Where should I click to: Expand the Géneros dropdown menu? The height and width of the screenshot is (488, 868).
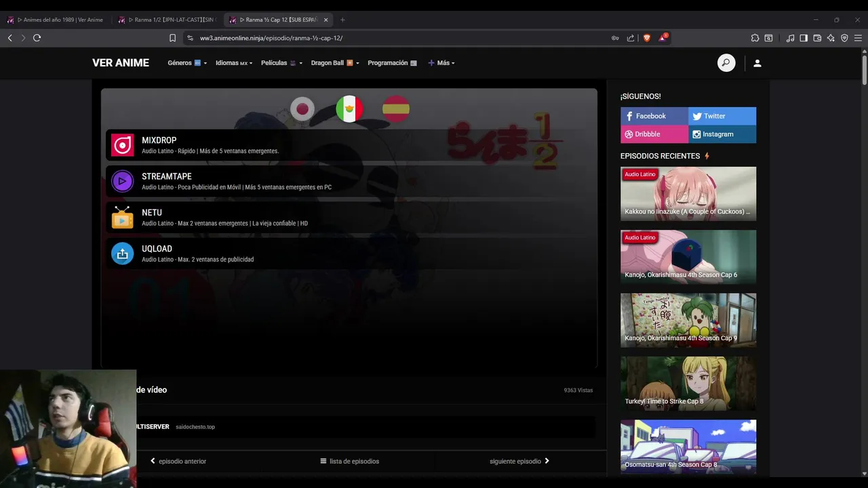187,63
